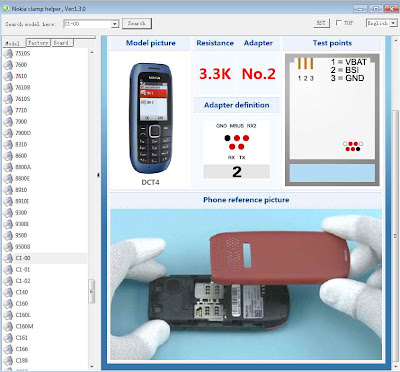Click the 7900D row icon

8,133
